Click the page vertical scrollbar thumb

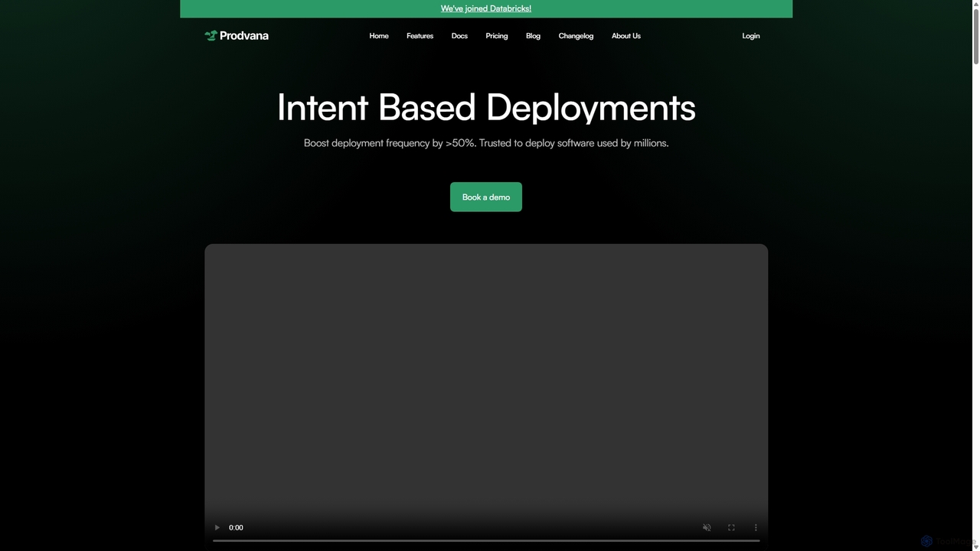point(975,34)
